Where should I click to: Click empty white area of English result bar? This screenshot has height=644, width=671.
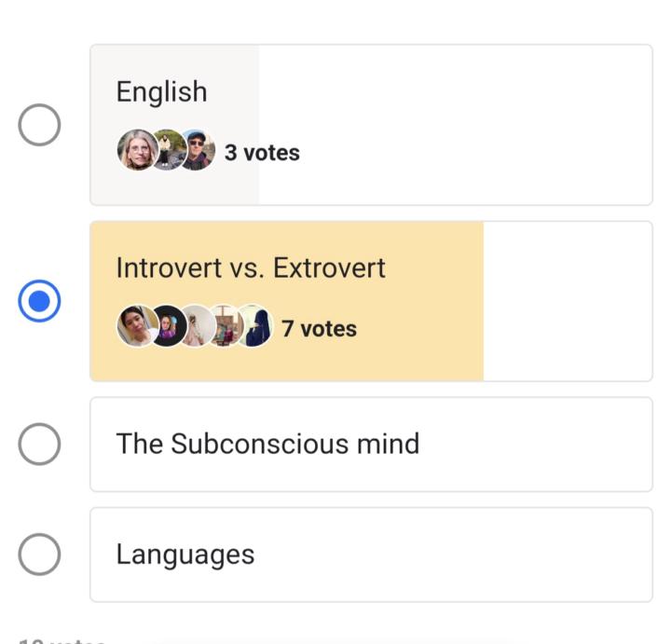(455, 125)
